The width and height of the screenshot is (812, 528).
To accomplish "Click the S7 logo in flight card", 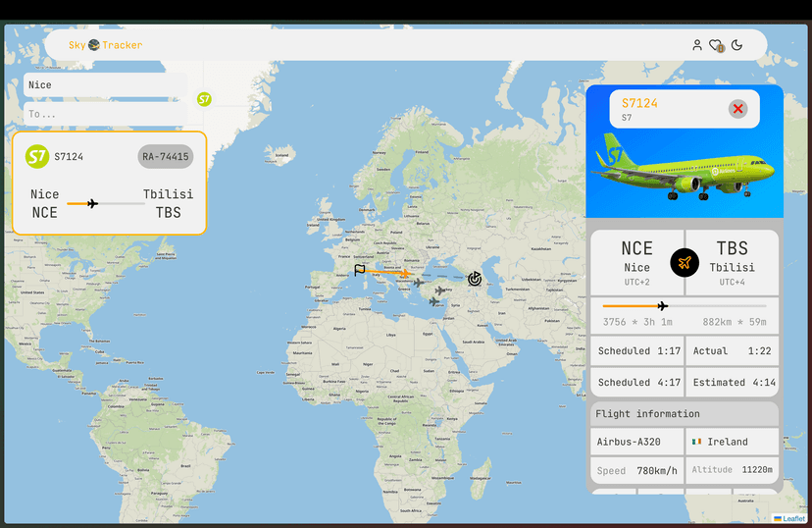I will point(37,156).
